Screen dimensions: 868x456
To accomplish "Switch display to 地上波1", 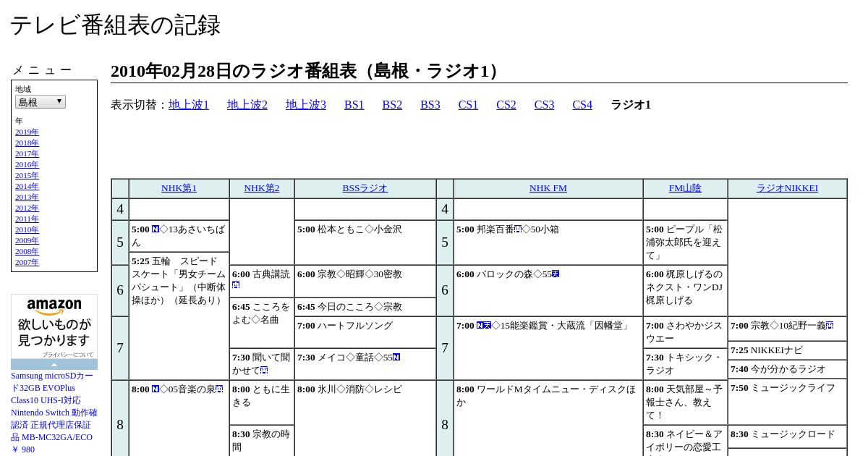I will (189, 105).
